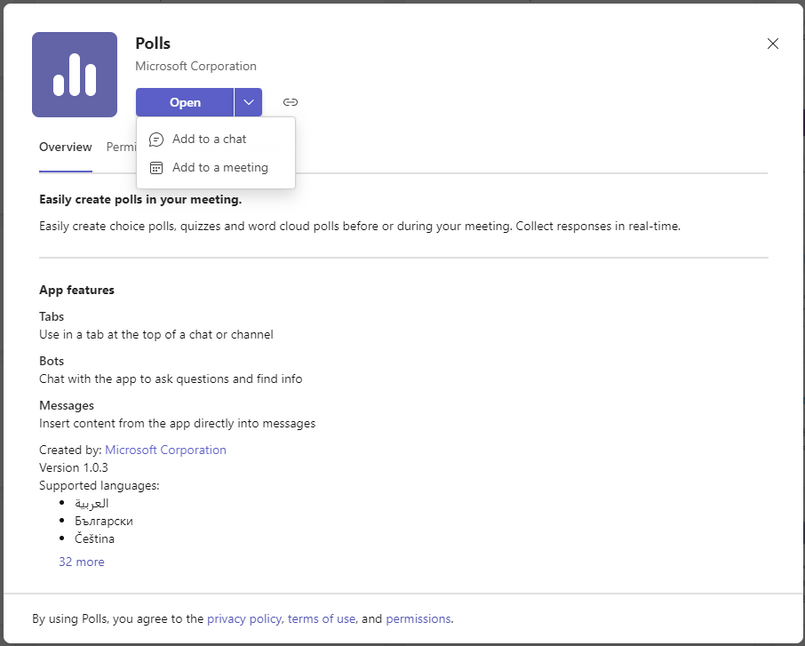
Task: Open the partially hidden Permissions tab
Action: click(121, 147)
